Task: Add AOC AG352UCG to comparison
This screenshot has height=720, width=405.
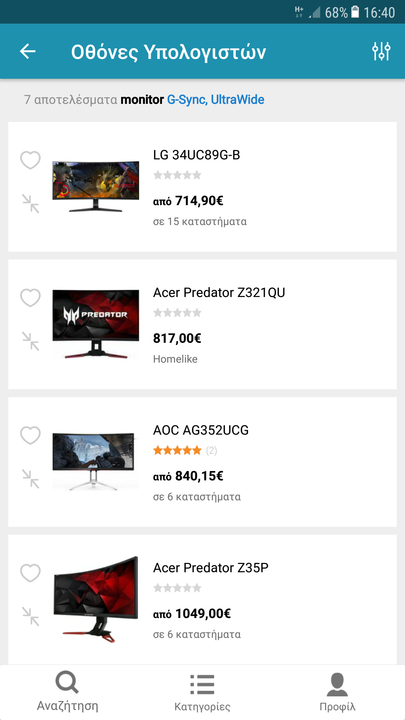Action: (x=31, y=478)
